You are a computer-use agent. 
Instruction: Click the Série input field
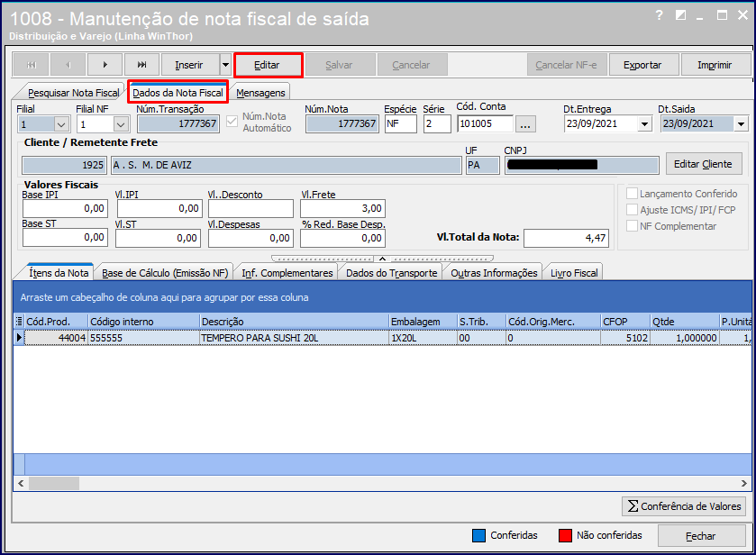437,124
